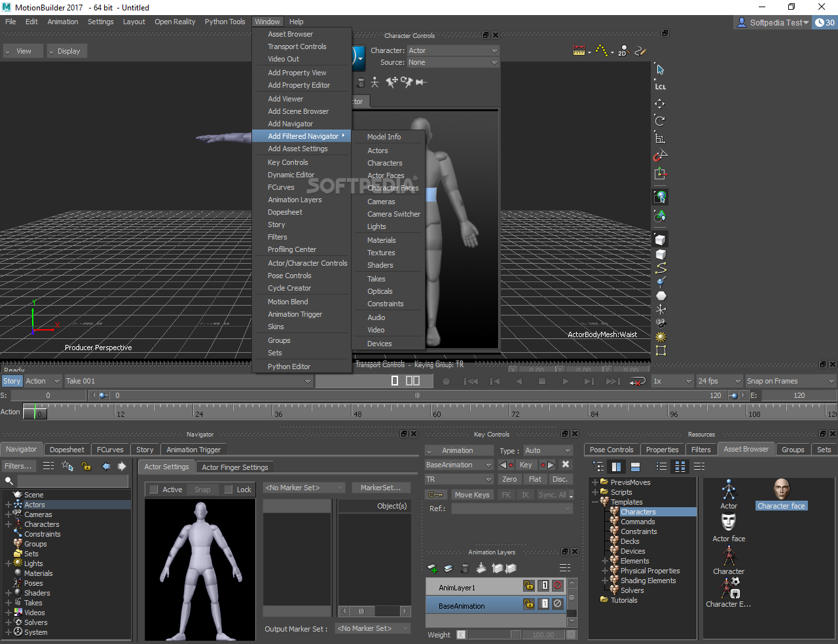Click the Flat button in Key Controls

point(535,479)
